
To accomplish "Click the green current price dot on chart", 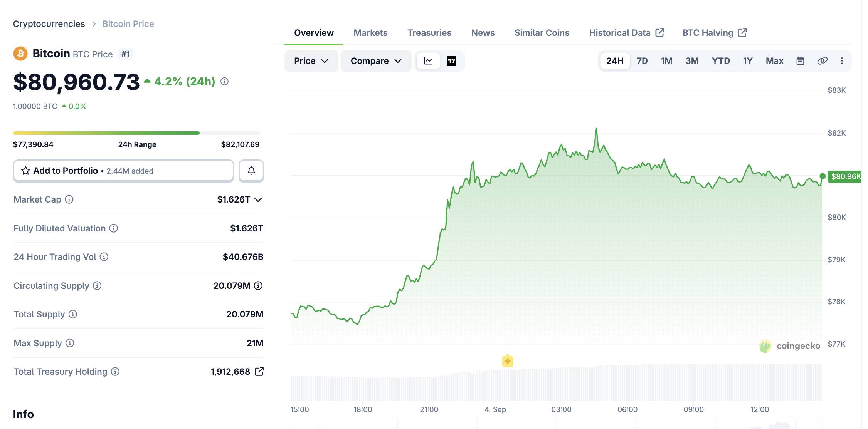I will (x=823, y=176).
